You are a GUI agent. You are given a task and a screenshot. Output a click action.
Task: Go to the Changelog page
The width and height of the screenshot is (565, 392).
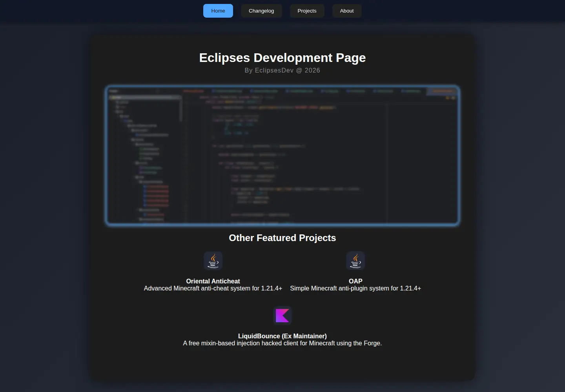tap(261, 11)
